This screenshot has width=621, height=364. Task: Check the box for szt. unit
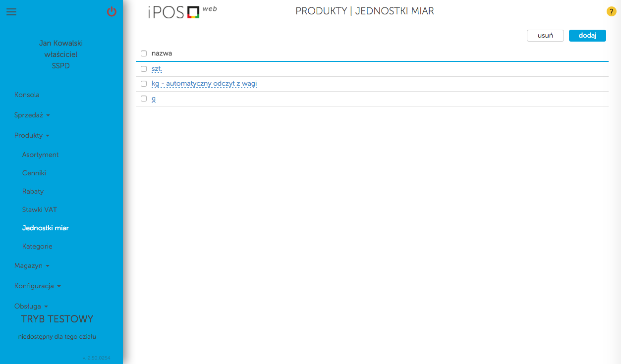pyautogui.click(x=144, y=69)
